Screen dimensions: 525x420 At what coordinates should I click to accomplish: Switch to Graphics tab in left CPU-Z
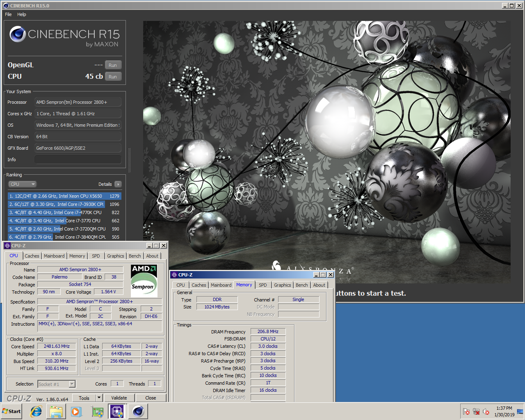pos(116,256)
